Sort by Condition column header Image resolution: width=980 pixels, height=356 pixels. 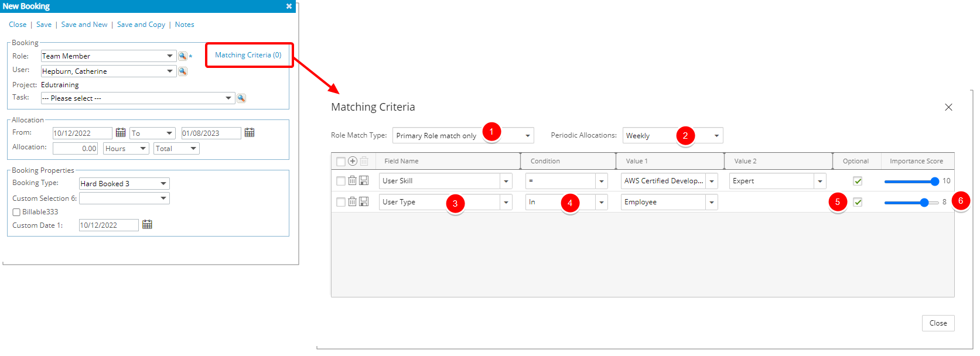pyautogui.click(x=545, y=161)
